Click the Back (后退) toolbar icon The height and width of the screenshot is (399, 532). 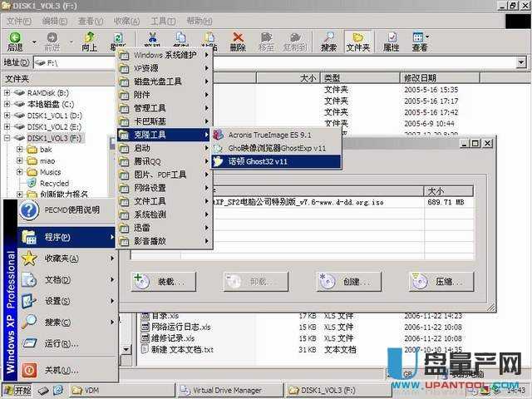15,42
